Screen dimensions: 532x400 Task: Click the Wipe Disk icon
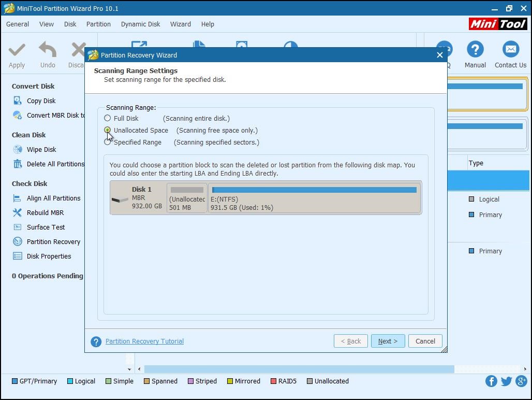pos(17,149)
